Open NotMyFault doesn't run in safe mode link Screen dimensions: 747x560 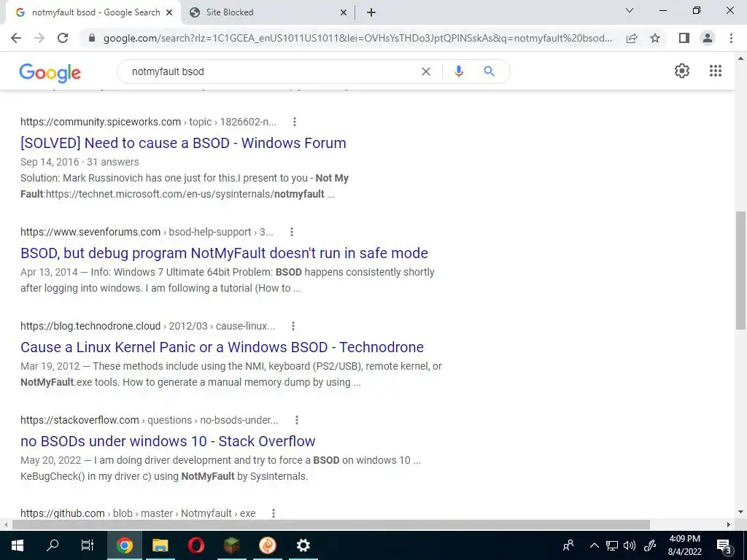[225, 253]
